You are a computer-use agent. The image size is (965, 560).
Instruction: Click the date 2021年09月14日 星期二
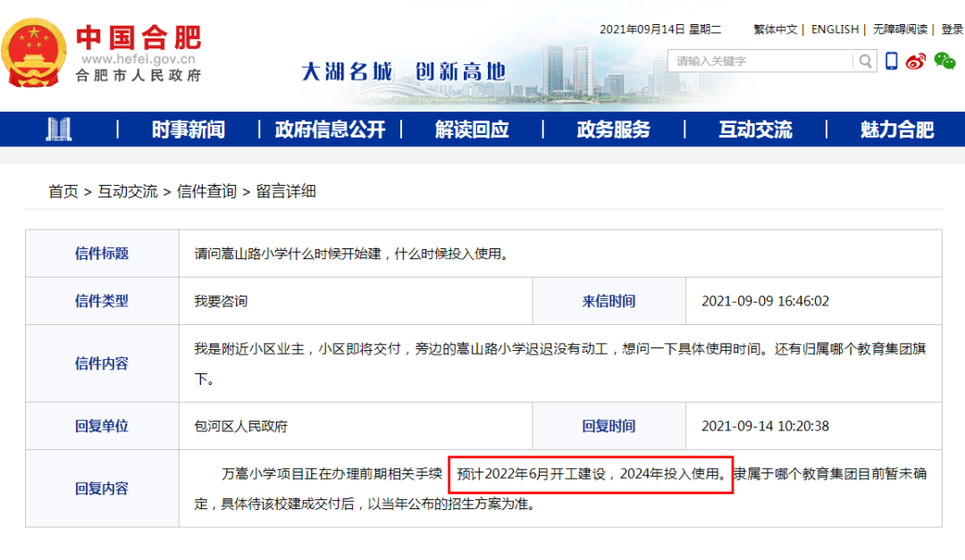click(660, 29)
